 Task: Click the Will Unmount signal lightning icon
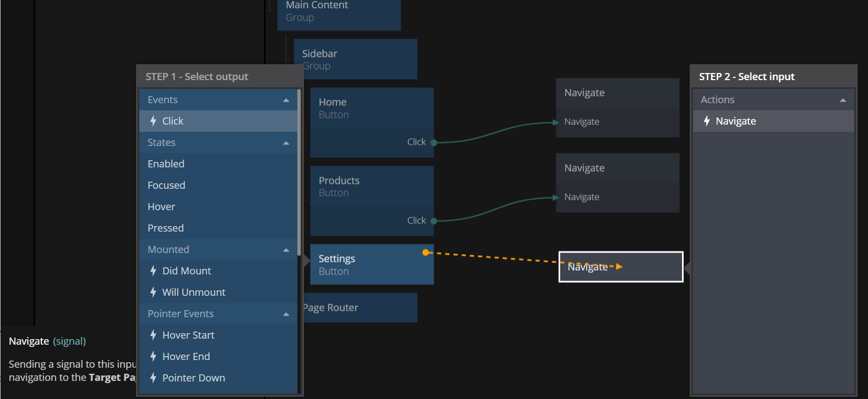pos(153,292)
